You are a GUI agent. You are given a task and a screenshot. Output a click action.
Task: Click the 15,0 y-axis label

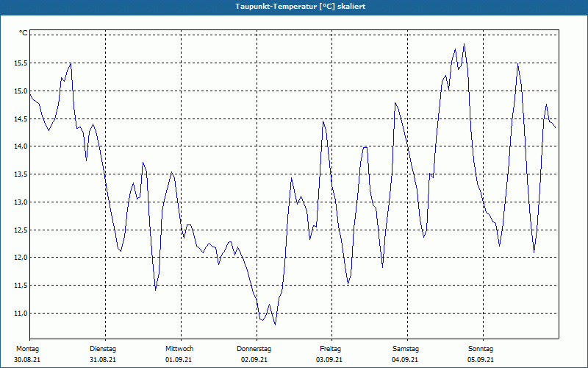[x=21, y=91]
